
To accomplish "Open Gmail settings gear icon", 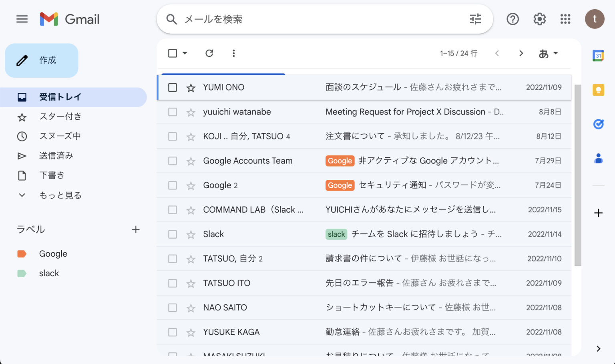I will click(539, 19).
